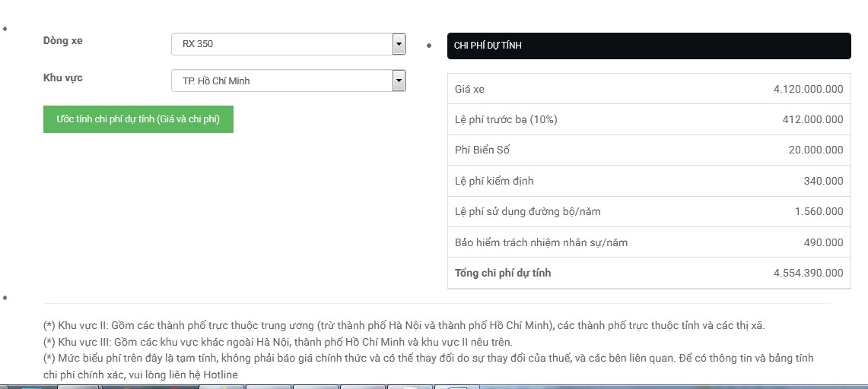868x389 pixels.
Task: Click the Khu vực field label
Action: pos(63,77)
